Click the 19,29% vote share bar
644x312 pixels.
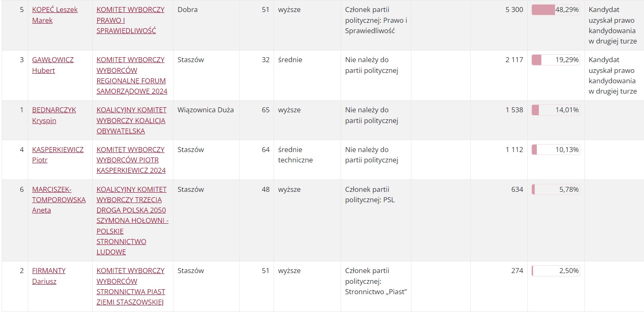tap(555, 60)
